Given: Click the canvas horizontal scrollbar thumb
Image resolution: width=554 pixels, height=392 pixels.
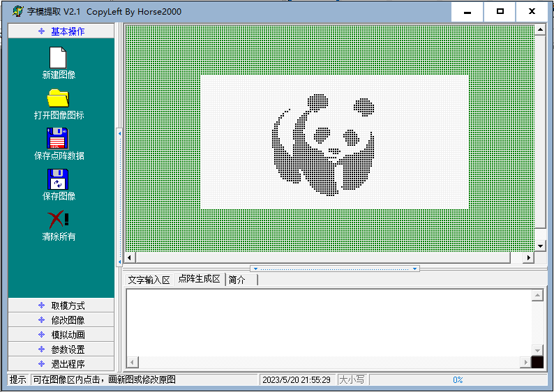Looking at the screenshot, I should pos(323,257).
